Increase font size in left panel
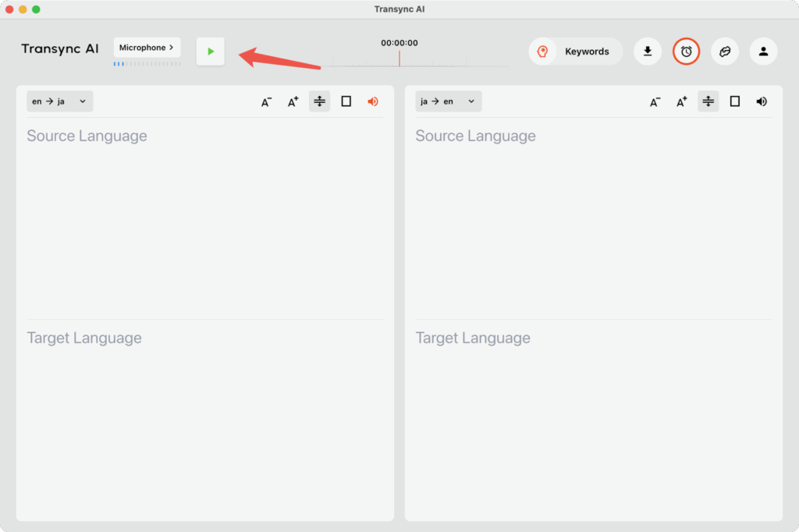This screenshot has height=532, width=799. point(293,101)
